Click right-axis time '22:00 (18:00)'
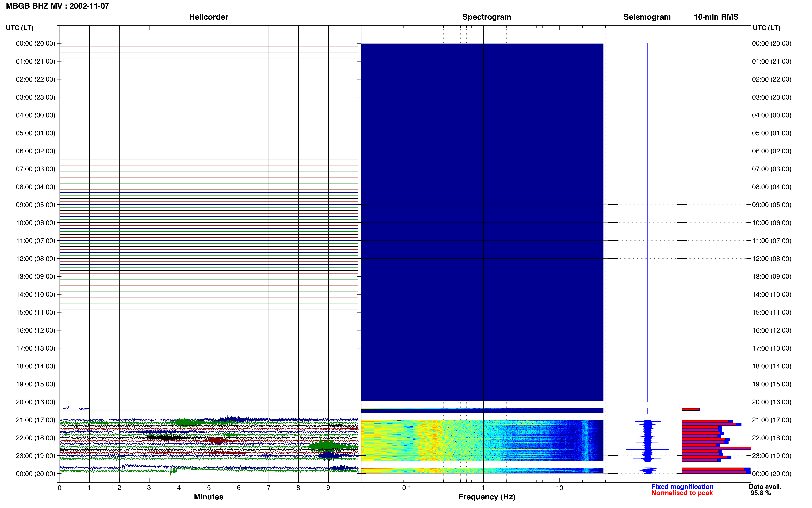 pyautogui.click(x=772, y=438)
